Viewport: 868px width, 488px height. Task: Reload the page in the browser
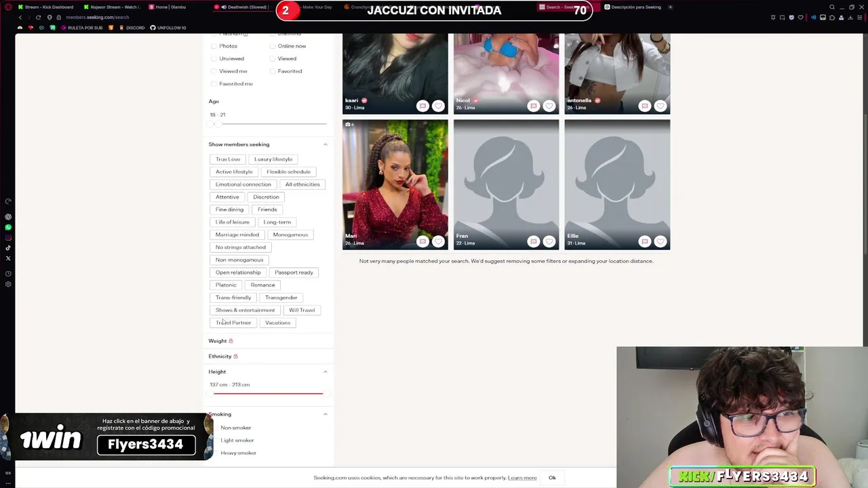pos(39,17)
